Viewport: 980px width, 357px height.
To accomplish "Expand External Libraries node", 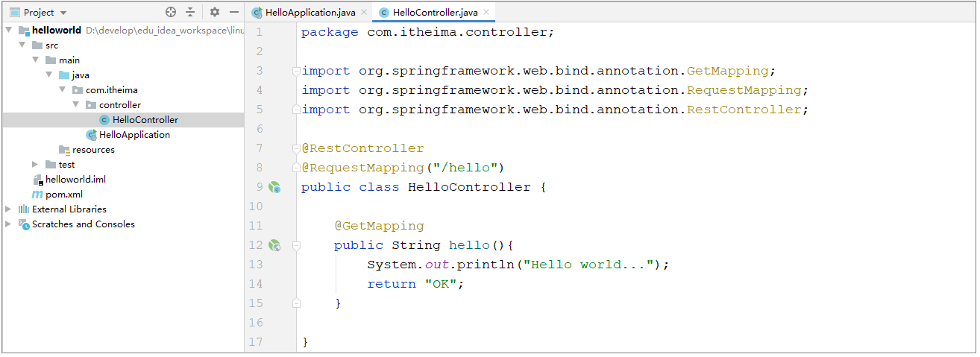I will point(8,209).
